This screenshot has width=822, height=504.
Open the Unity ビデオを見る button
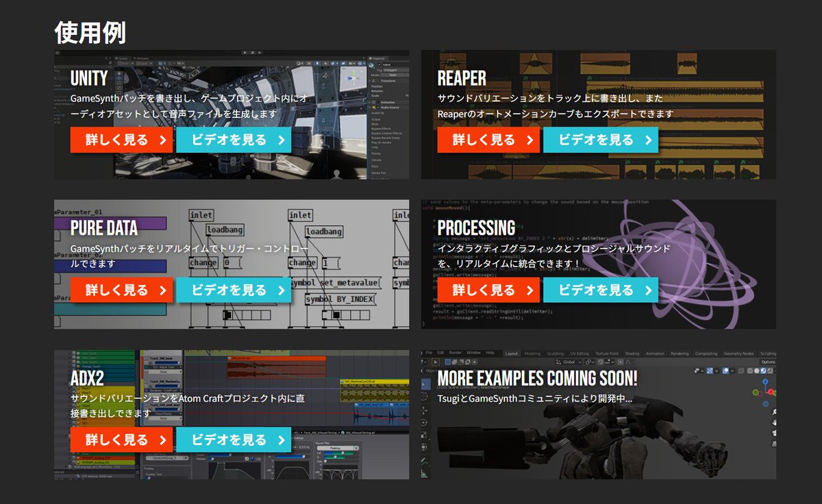coord(234,140)
